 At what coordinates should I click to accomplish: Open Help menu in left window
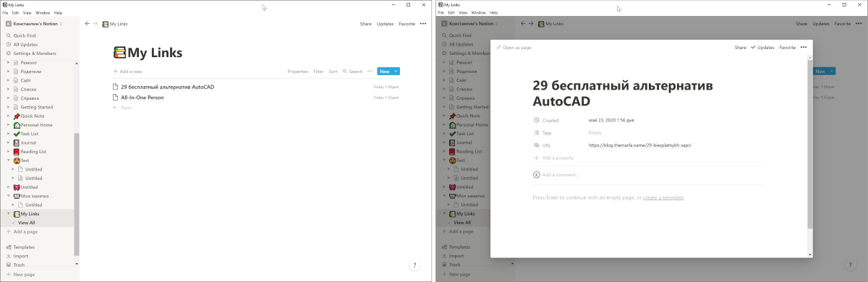coord(58,13)
